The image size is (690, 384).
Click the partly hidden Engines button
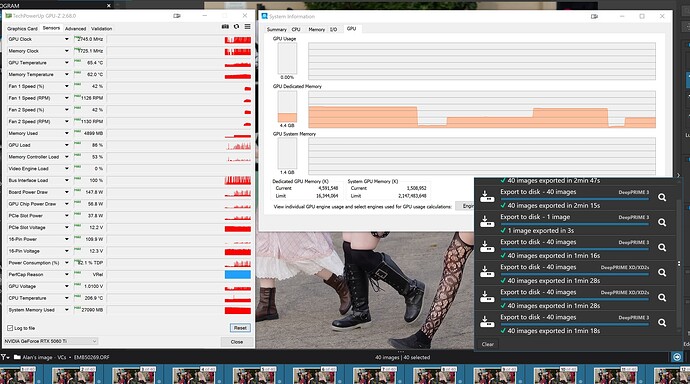(x=465, y=206)
